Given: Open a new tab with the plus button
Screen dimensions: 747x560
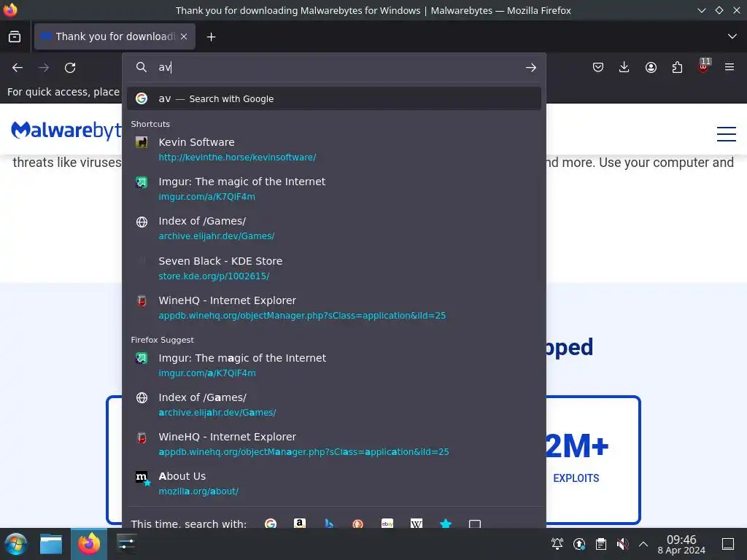Looking at the screenshot, I should [211, 36].
